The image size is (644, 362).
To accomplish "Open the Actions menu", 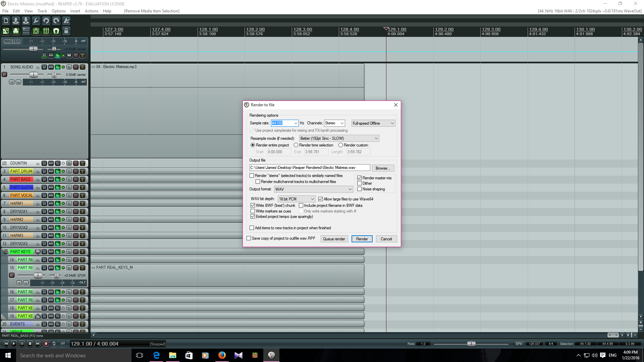I will click(91, 11).
